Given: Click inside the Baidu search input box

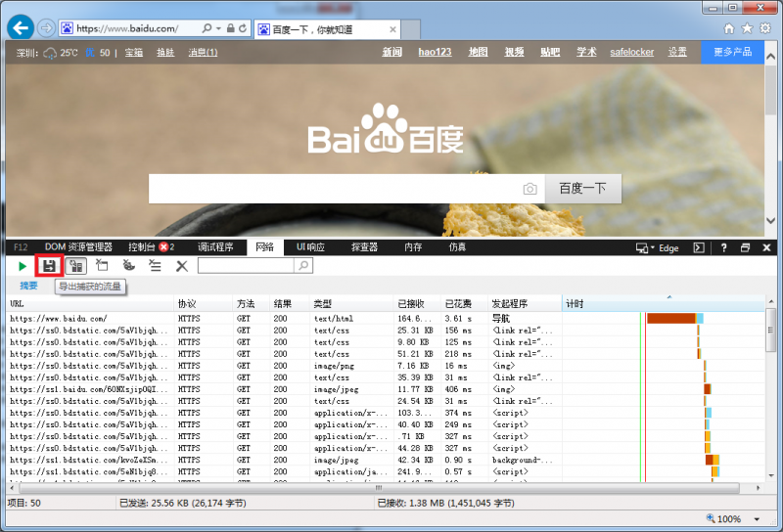Looking at the screenshot, I should [x=333, y=189].
